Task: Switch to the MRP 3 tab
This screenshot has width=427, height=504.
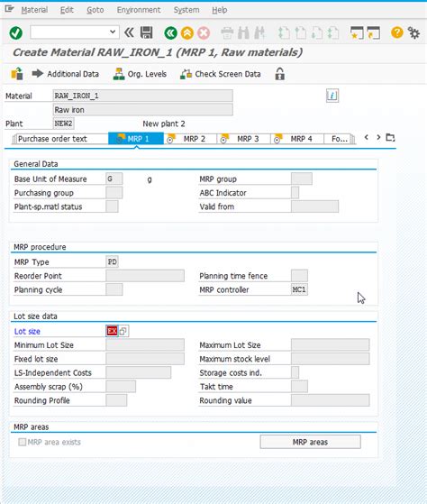Action: click(x=244, y=139)
